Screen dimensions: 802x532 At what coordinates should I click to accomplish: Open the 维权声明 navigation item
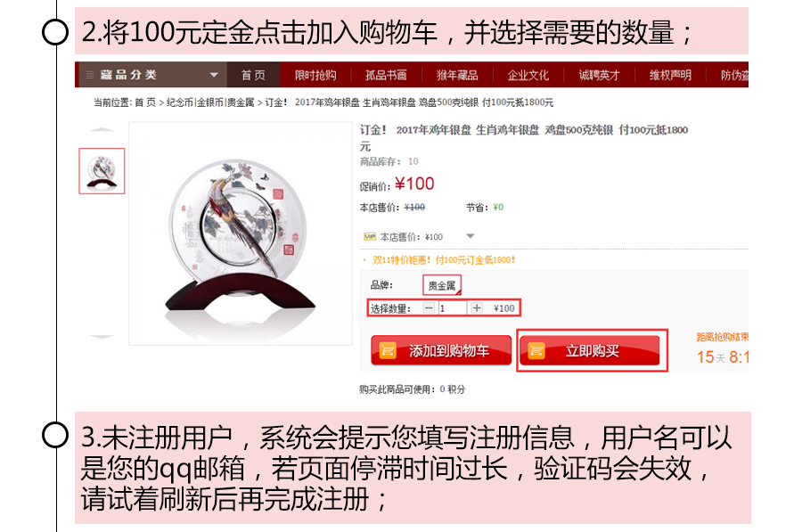(670, 75)
